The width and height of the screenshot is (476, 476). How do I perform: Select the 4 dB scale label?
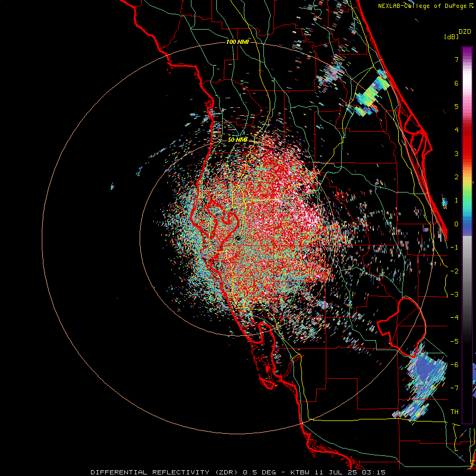click(456, 130)
